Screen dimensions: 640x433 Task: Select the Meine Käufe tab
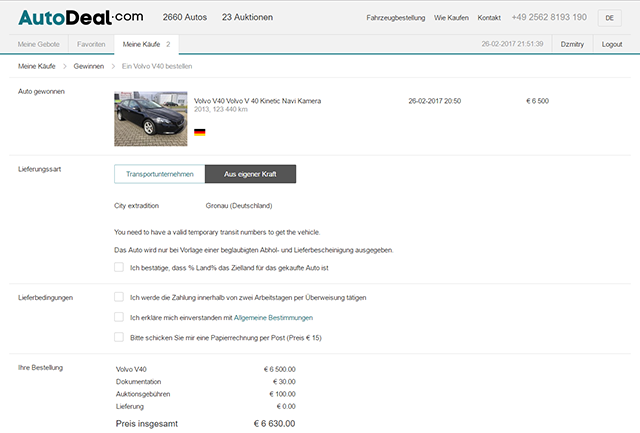(146, 44)
